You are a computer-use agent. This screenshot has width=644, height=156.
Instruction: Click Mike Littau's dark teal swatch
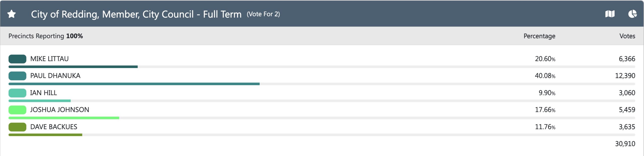click(x=17, y=59)
